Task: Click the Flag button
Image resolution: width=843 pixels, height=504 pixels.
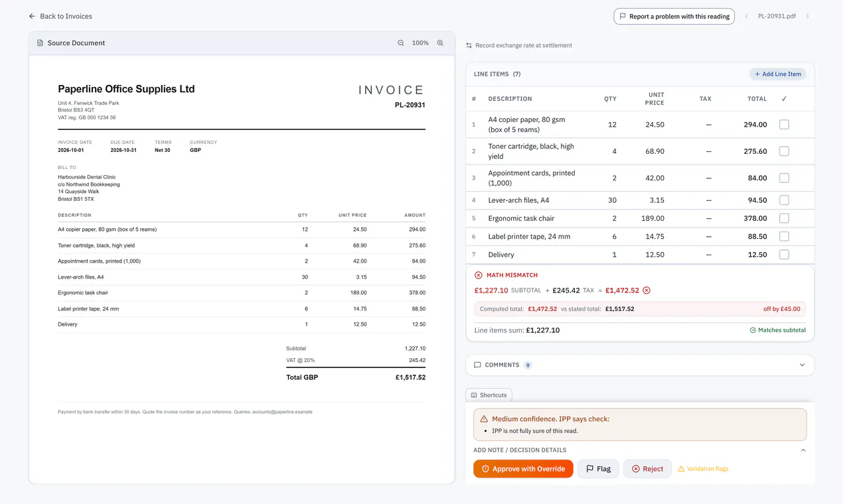Action: 598,469
